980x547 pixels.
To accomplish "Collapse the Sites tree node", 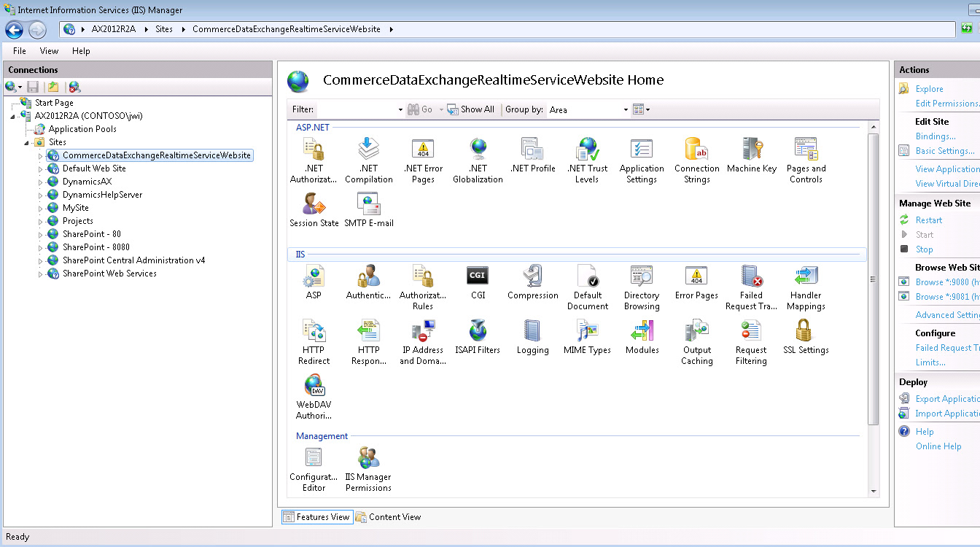I will [x=28, y=142].
